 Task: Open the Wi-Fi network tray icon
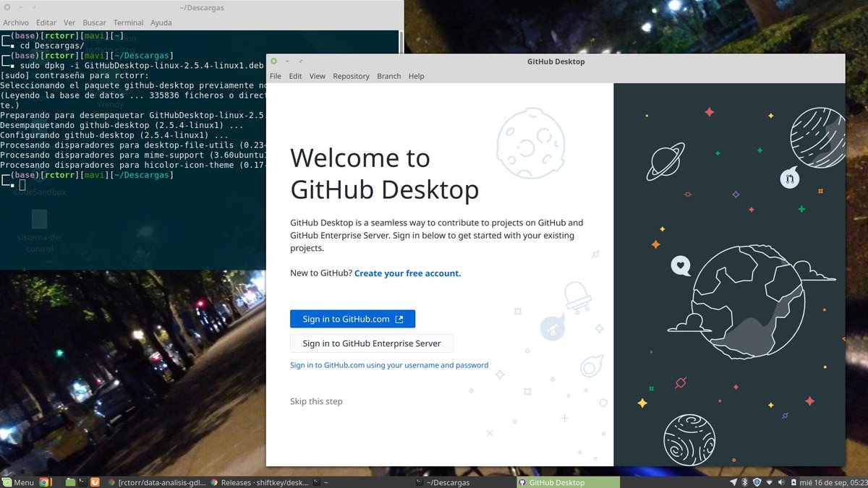769,482
